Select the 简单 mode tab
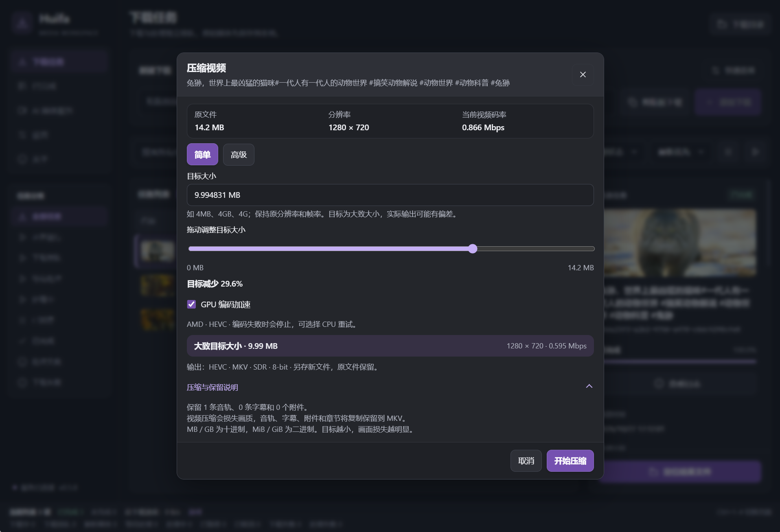 202,155
